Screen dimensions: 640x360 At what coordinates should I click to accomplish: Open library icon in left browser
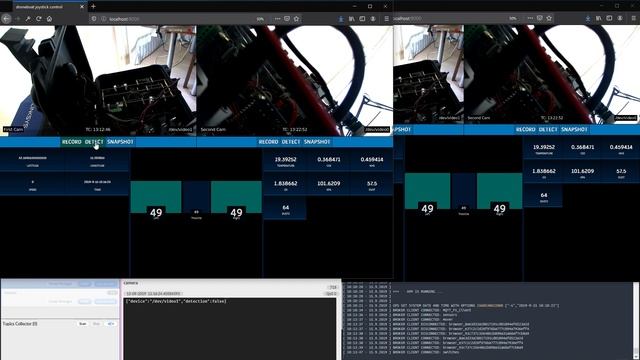351,19
